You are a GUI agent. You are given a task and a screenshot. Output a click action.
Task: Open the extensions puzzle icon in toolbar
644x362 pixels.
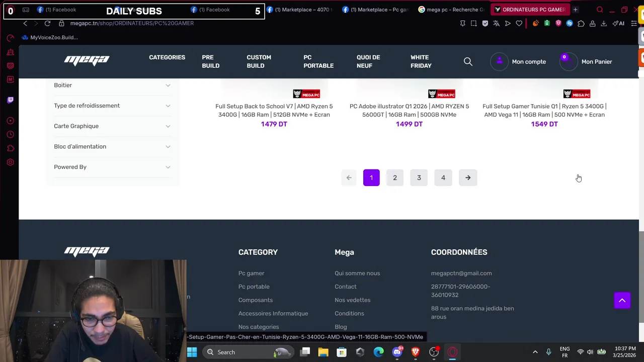[x=581, y=23]
